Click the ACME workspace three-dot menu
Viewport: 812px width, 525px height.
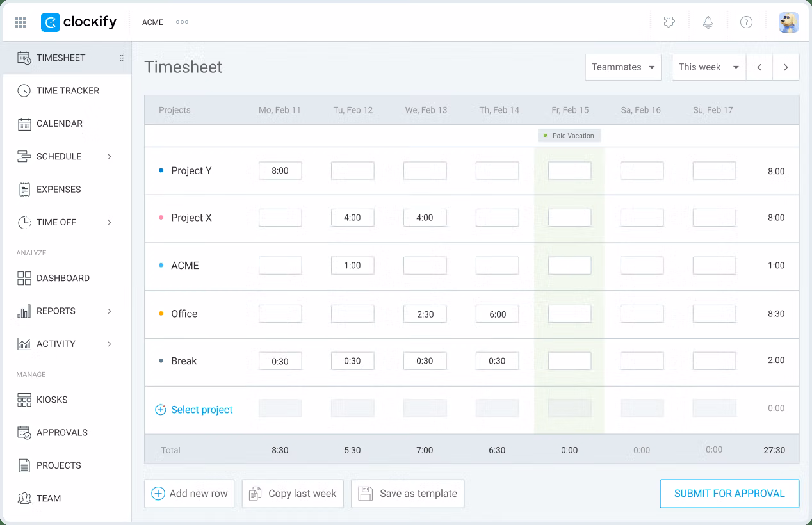tap(182, 22)
